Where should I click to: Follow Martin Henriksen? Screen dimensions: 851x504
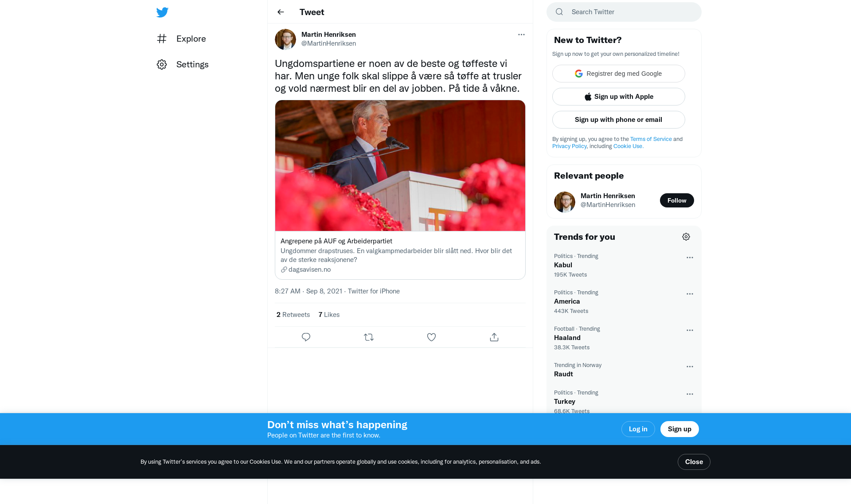tap(677, 200)
